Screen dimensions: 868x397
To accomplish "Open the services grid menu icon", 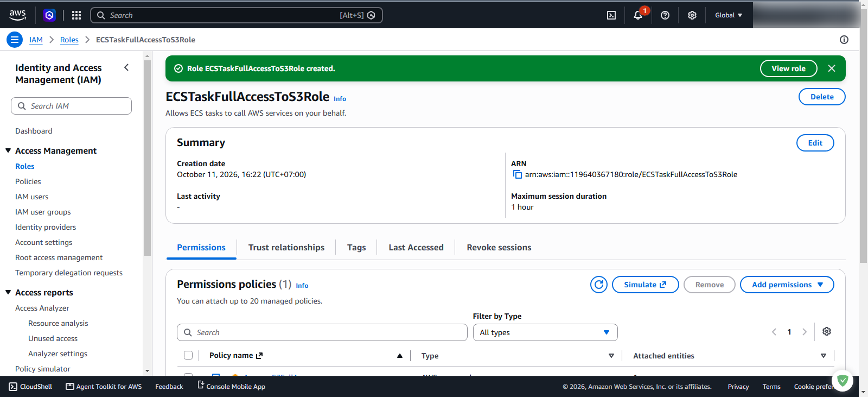I will coord(76,15).
